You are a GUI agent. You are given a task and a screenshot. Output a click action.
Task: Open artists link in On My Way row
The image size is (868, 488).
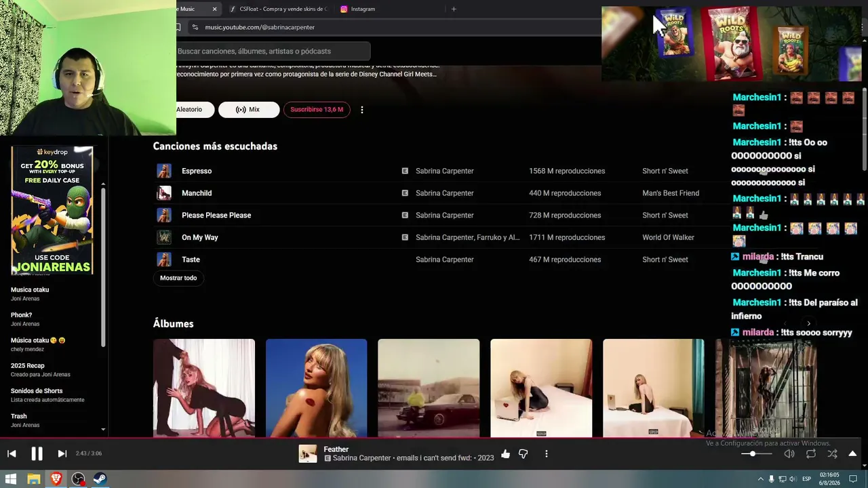coord(468,237)
